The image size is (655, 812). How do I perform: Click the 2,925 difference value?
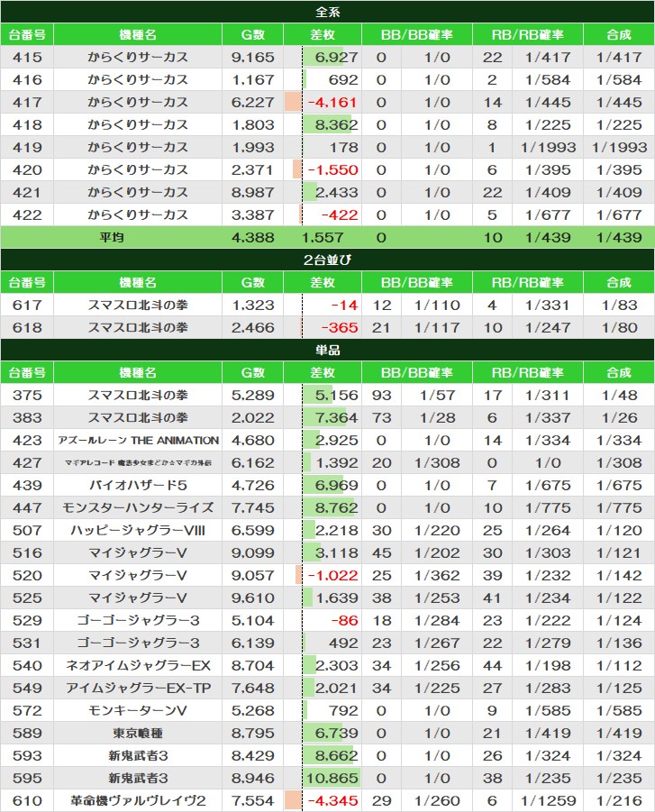coord(336,440)
